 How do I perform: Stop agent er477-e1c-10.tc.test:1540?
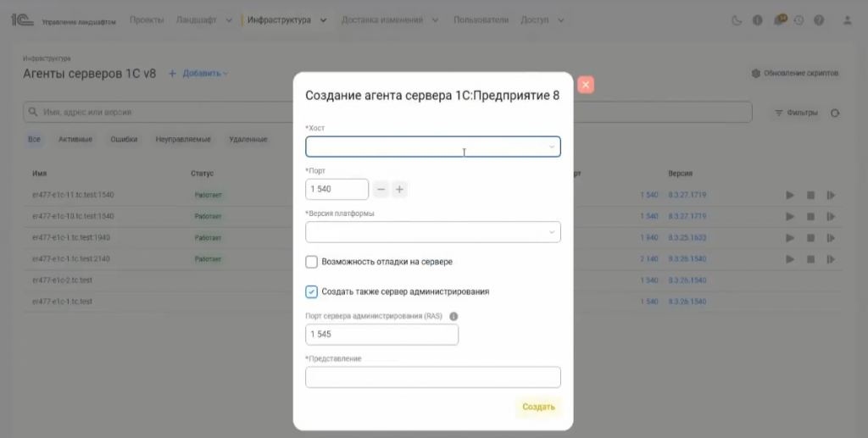pyautogui.click(x=810, y=216)
